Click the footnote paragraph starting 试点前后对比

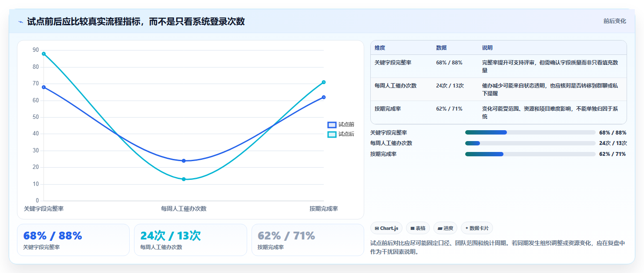pyautogui.click(x=498, y=247)
